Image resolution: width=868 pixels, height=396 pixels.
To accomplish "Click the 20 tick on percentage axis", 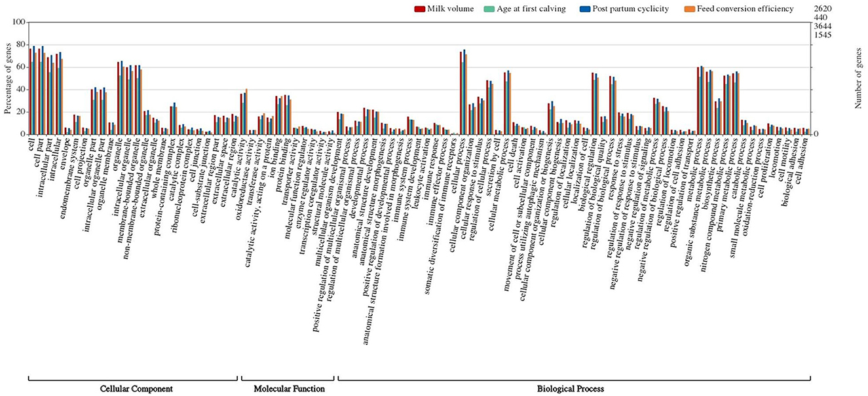I will click(20, 112).
